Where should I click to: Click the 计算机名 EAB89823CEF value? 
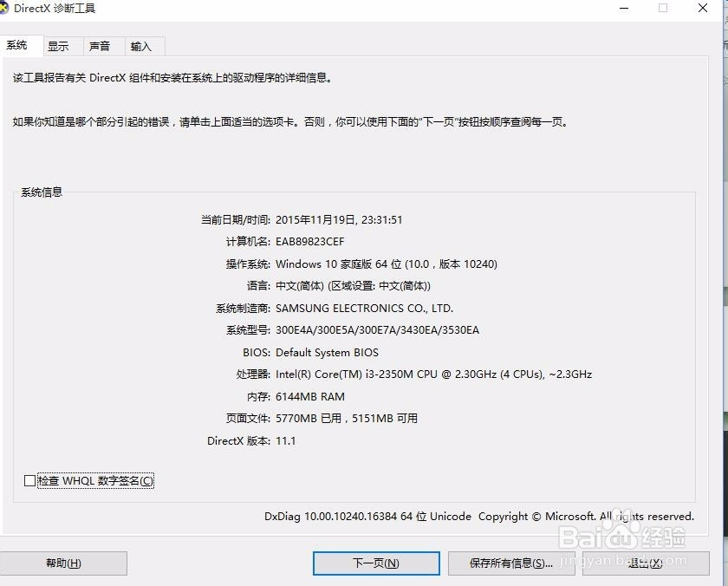[309, 241]
